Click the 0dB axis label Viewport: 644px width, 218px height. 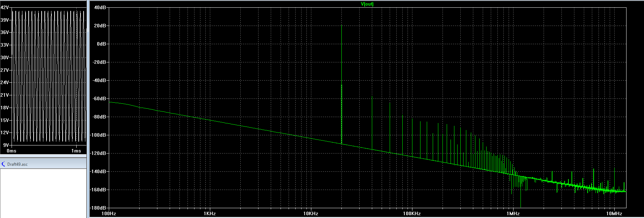coord(101,44)
